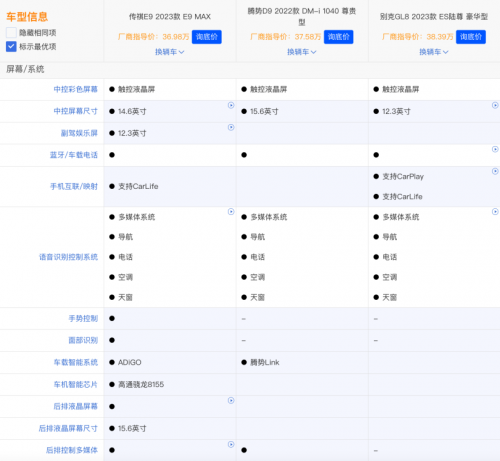Click the 传祺E9 2023款 E9 MAX title
Image resolution: width=500 pixels, height=461 pixels.
tap(170, 17)
